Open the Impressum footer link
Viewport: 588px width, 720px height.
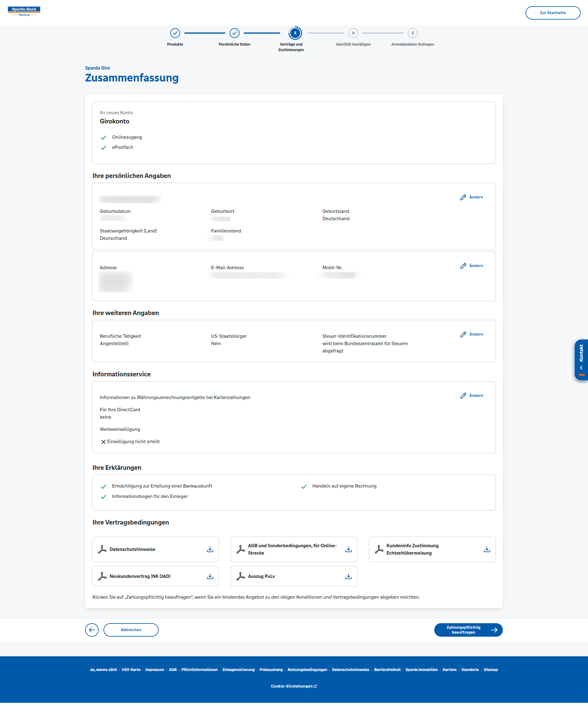pyautogui.click(x=154, y=669)
